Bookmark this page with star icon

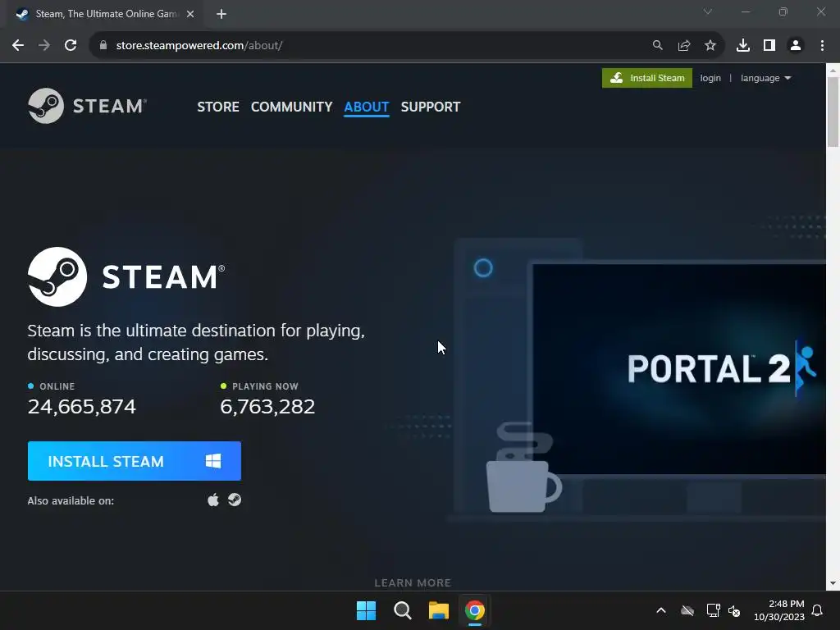pyautogui.click(x=710, y=46)
